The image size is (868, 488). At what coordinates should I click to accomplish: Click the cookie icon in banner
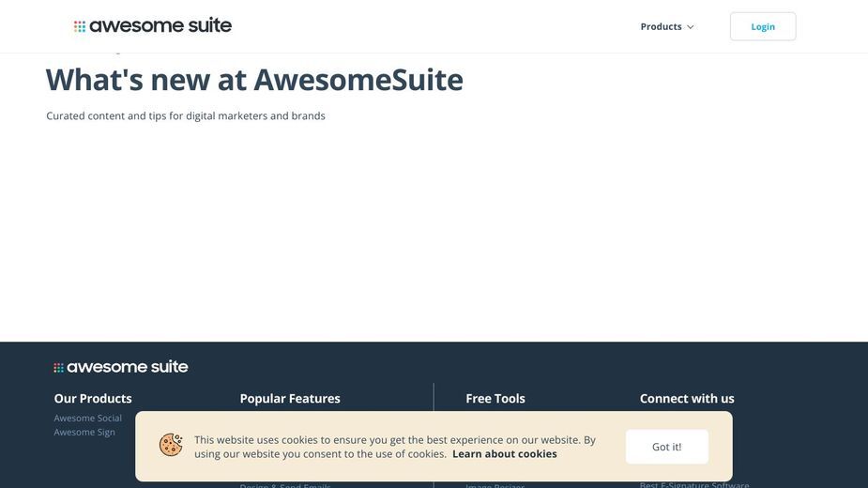point(171,445)
